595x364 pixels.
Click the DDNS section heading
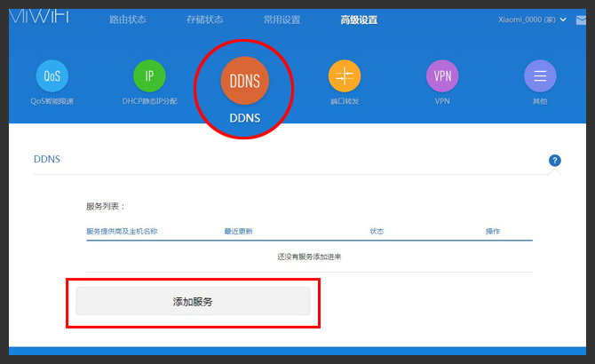point(47,159)
